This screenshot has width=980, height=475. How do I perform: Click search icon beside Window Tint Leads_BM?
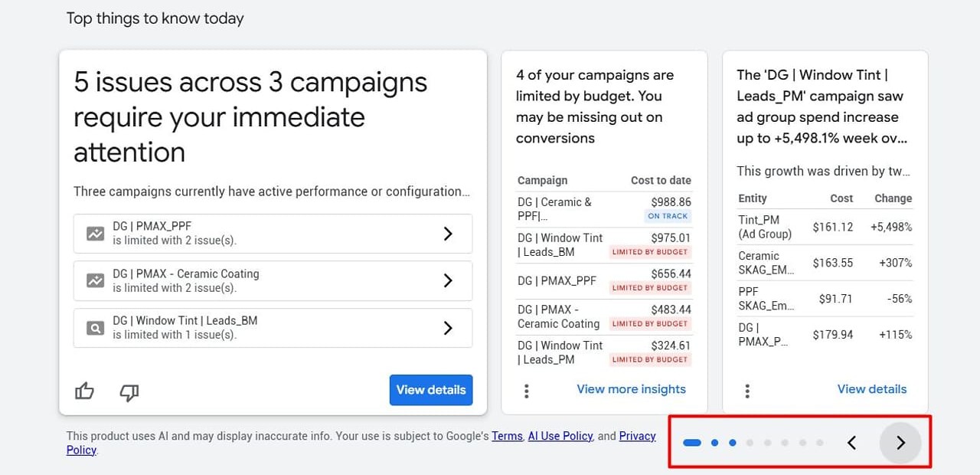pos(95,328)
